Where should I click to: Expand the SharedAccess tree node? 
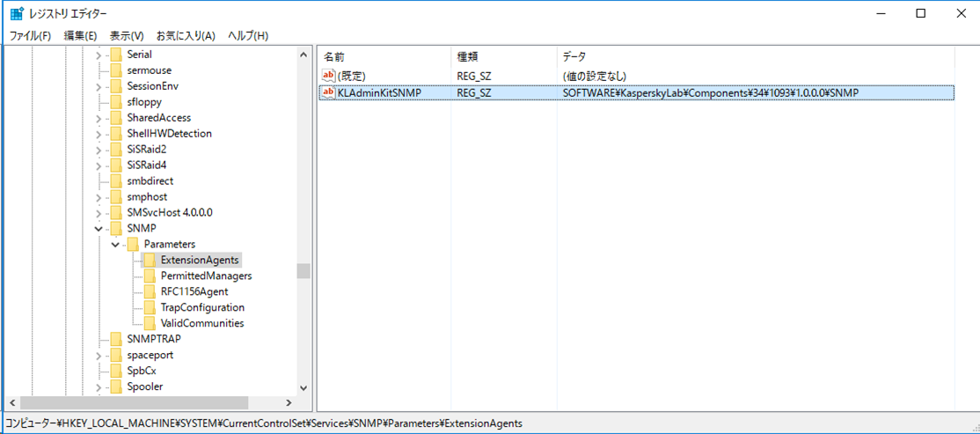[99, 118]
